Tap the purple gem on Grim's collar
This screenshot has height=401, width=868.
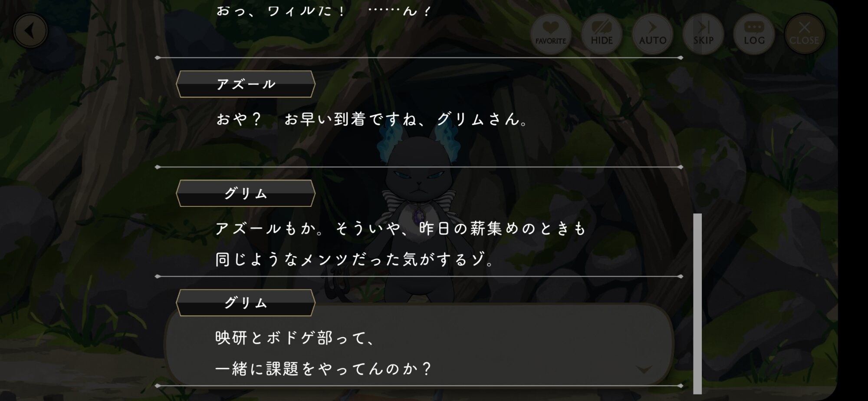pos(419,215)
